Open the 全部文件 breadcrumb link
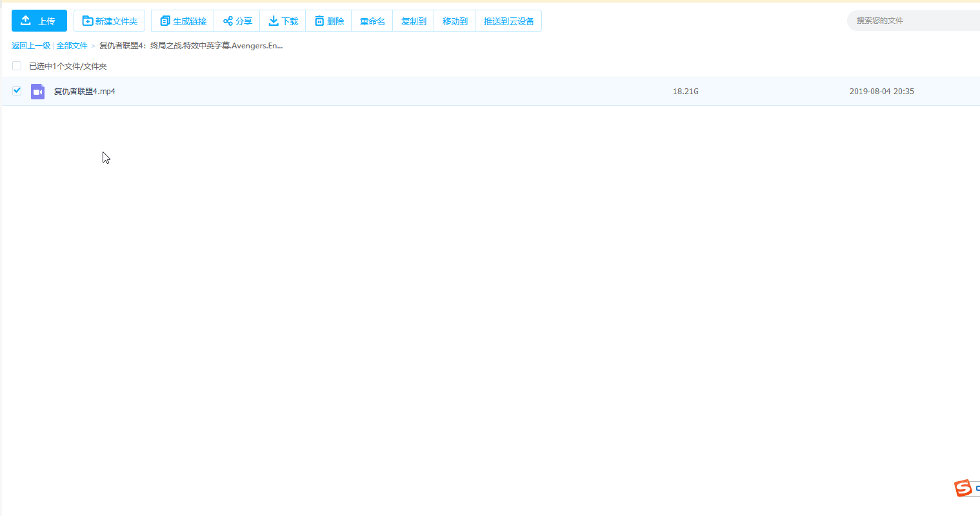Viewport: 980px width, 516px height. [72, 46]
